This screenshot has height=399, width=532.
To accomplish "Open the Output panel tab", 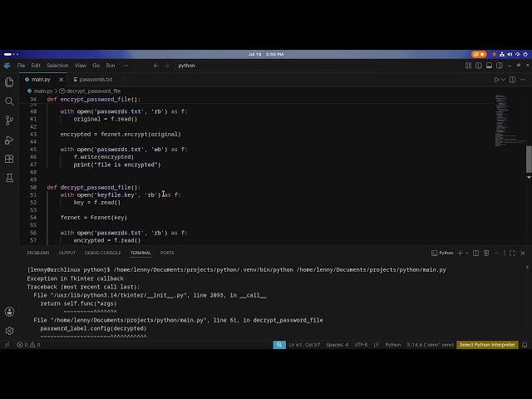I will pos(67,253).
